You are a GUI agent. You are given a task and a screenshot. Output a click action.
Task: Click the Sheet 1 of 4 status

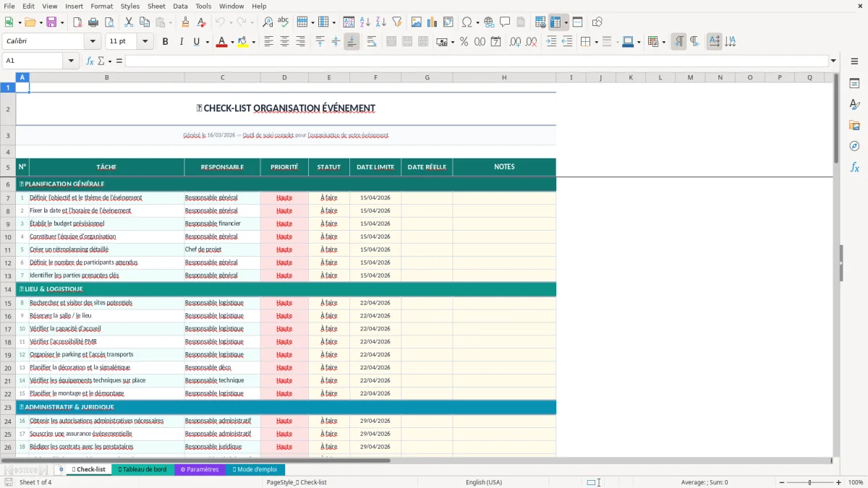point(35,482)
